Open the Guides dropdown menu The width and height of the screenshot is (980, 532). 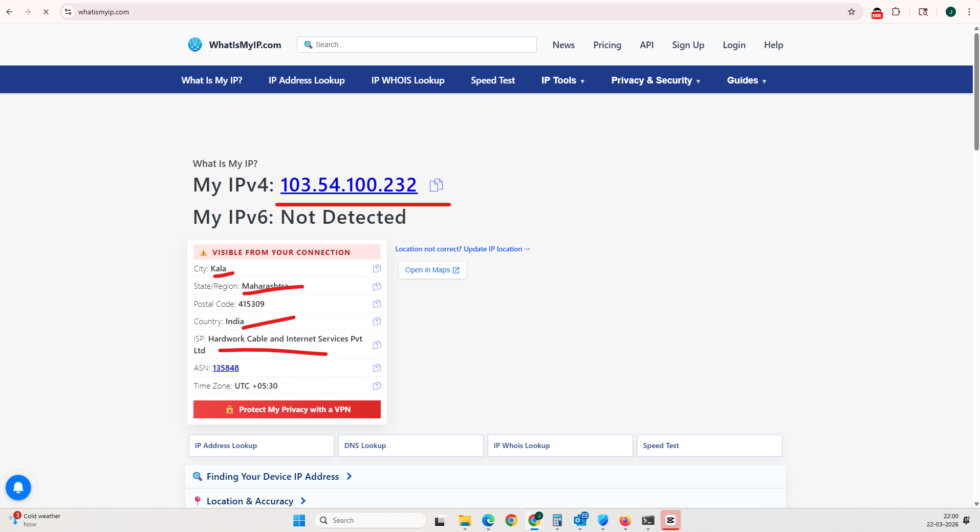[746, 80]
